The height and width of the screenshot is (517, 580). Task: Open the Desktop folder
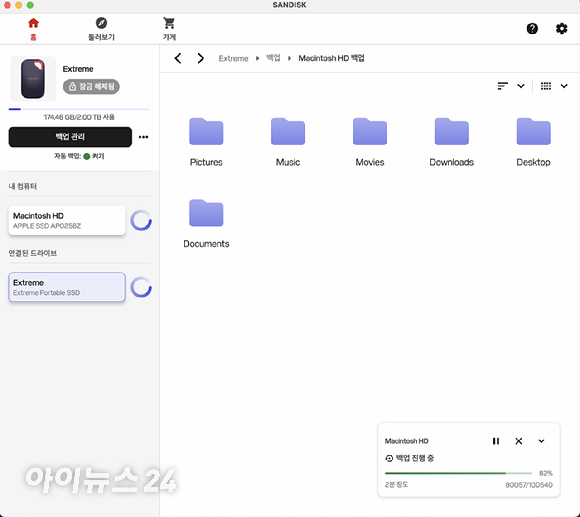coord(533,142)
